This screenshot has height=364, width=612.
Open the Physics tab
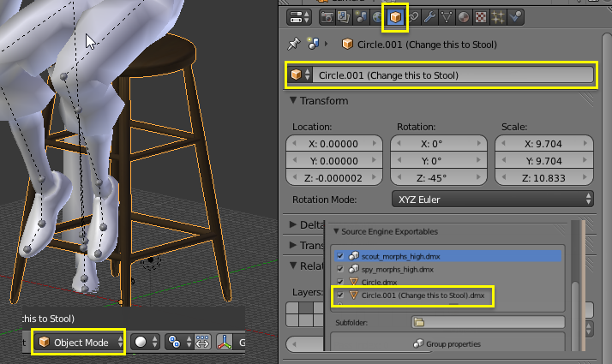point(516,17)
